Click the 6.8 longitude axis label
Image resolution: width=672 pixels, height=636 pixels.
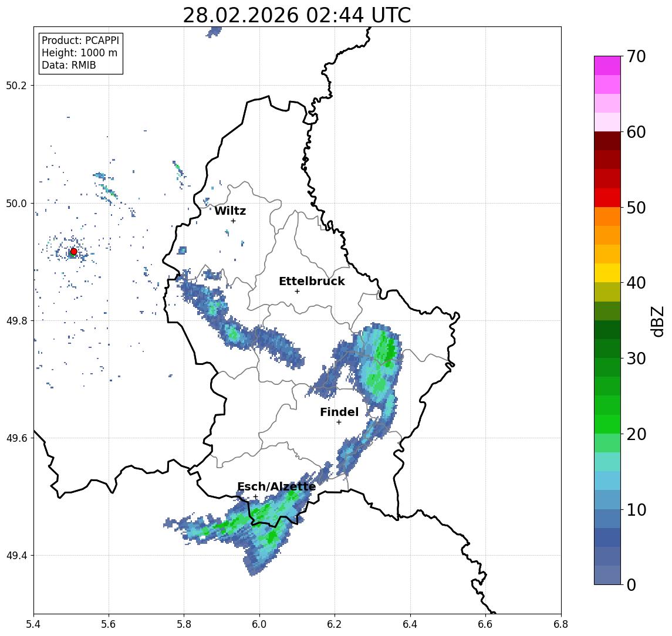click(x=560, y=624)
